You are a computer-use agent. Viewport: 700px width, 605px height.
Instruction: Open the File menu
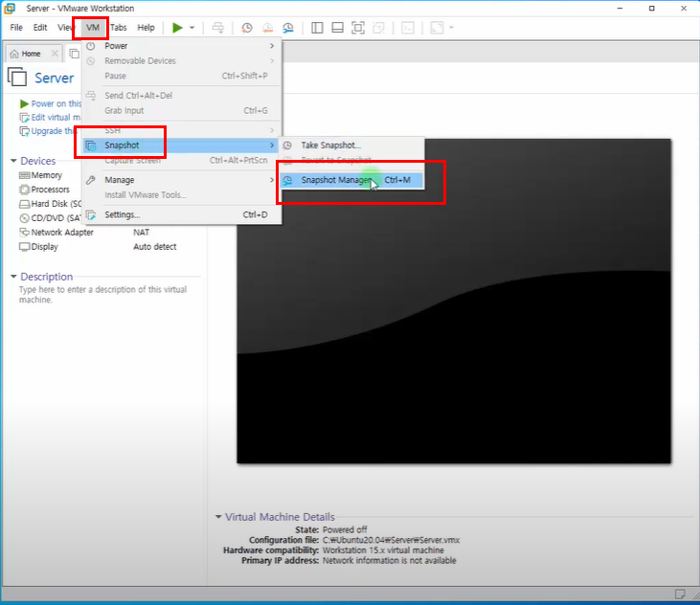[16, 28]
